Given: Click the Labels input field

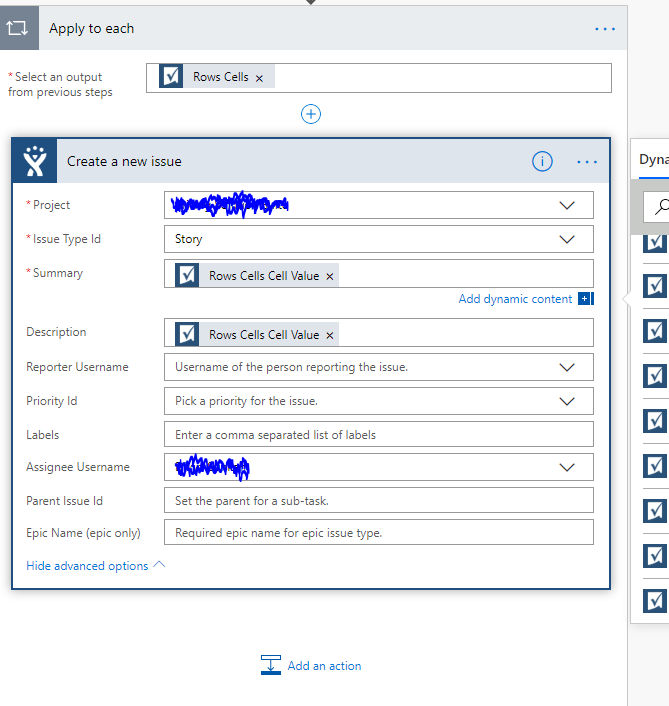Looking at the screenshot, I should tap(379, 434).
